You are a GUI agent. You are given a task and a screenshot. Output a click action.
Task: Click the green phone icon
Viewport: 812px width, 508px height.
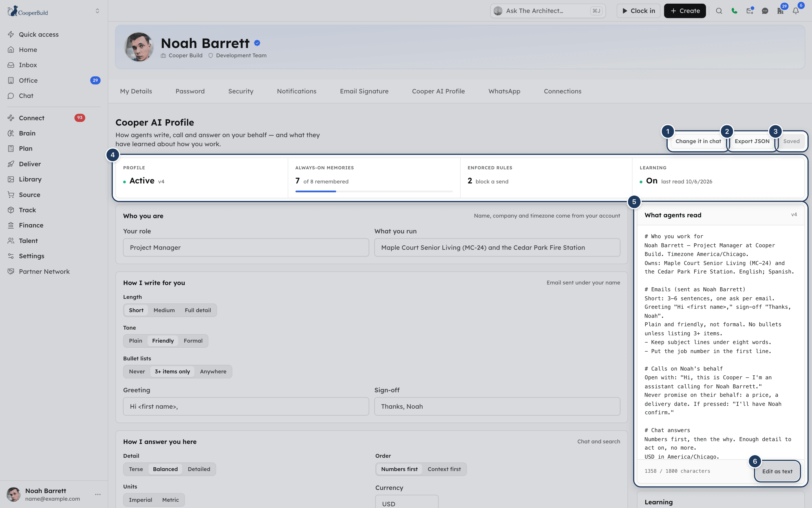[x=734, y=11]
